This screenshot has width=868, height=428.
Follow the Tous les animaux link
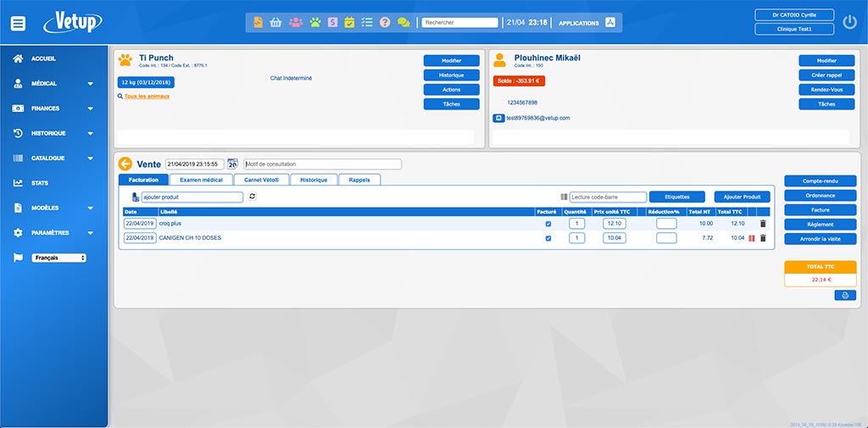click(147, 97)
